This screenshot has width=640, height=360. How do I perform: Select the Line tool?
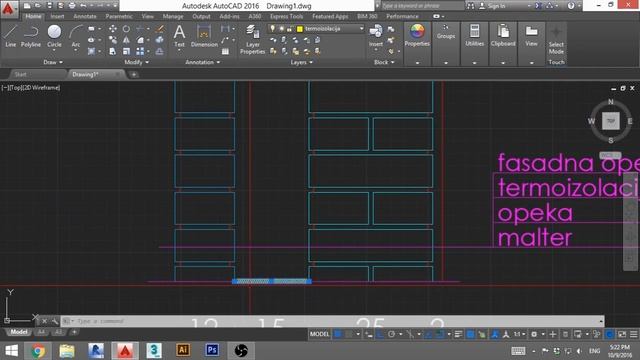point(11,36)
